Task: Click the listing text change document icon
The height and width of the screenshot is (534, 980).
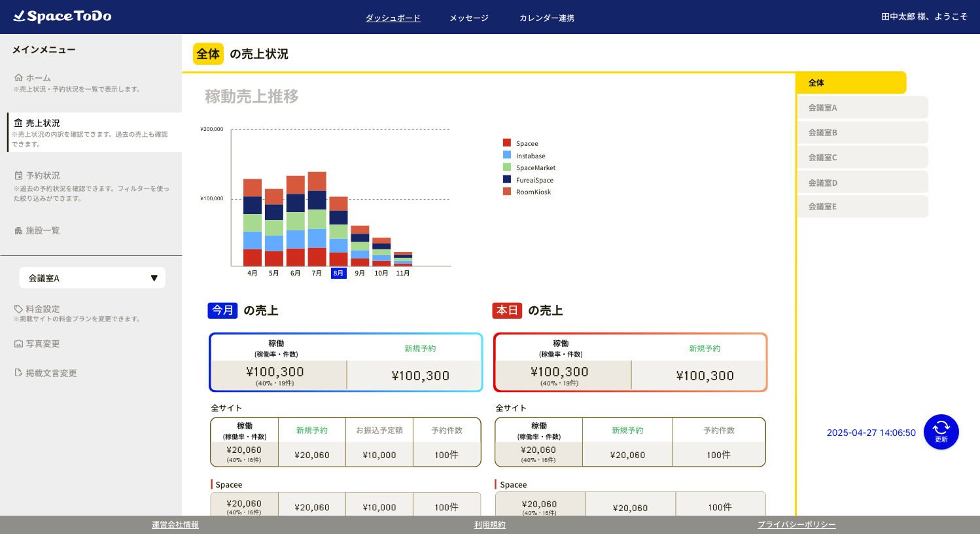Action: pos(18,373)
